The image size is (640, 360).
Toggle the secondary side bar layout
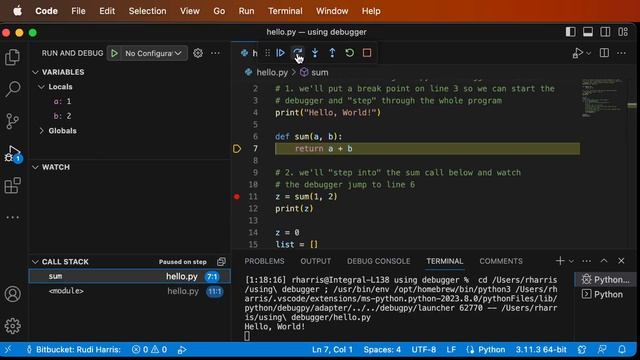click(x=605, y=32)
